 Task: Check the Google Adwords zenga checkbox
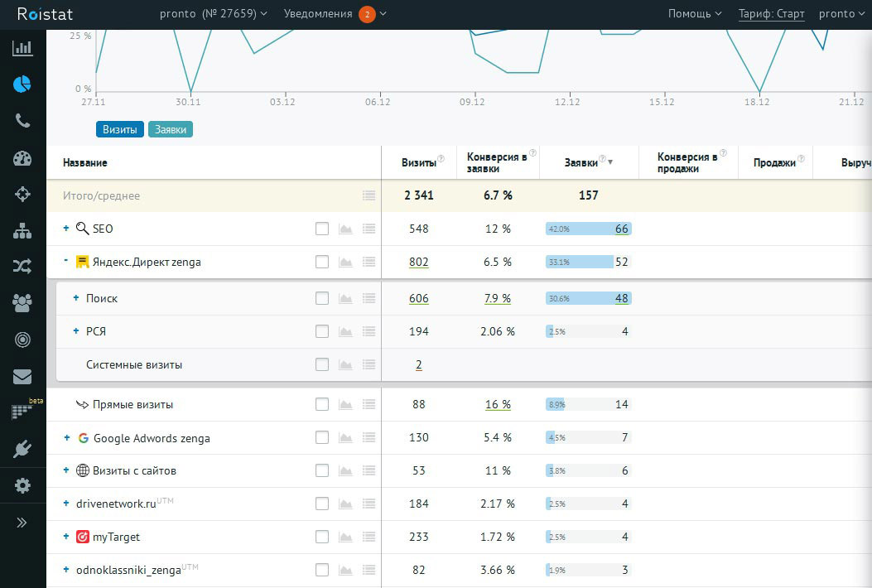[x=322, y=438]
